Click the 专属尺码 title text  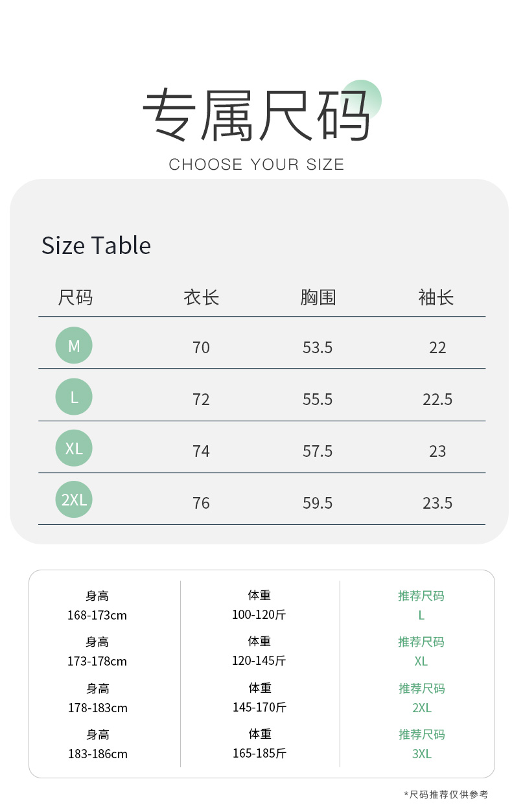[255, 115]
